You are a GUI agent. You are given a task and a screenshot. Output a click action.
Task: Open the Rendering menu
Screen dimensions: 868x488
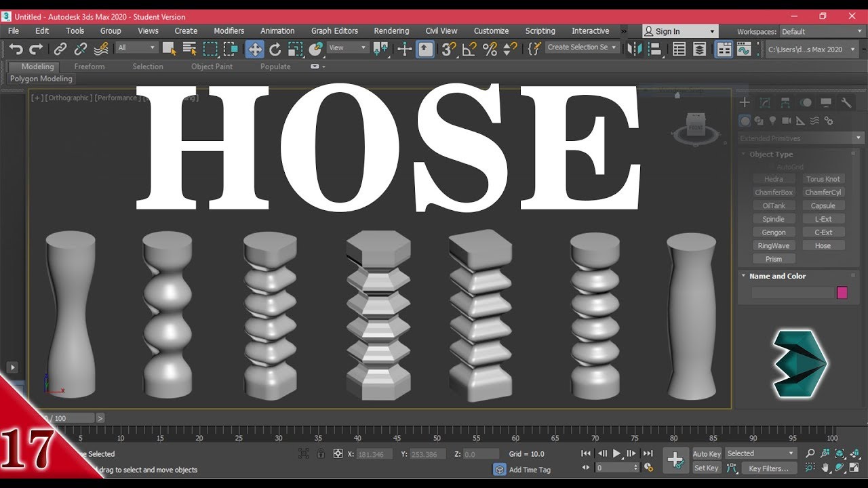pos(391,31)
